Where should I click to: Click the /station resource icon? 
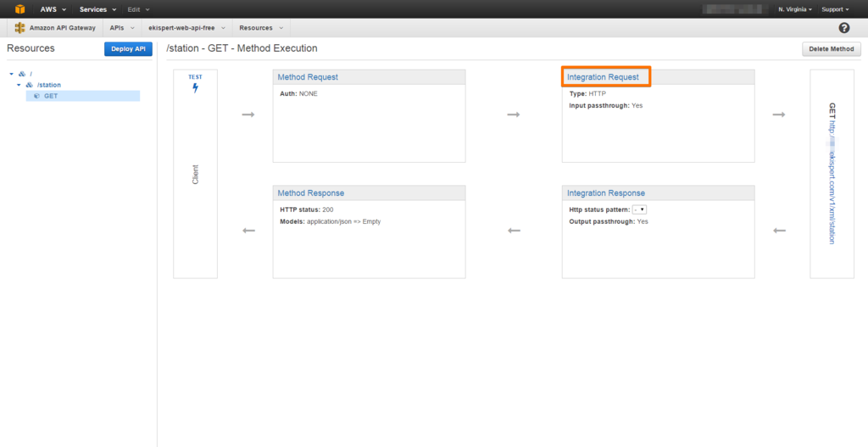point(30,85)
